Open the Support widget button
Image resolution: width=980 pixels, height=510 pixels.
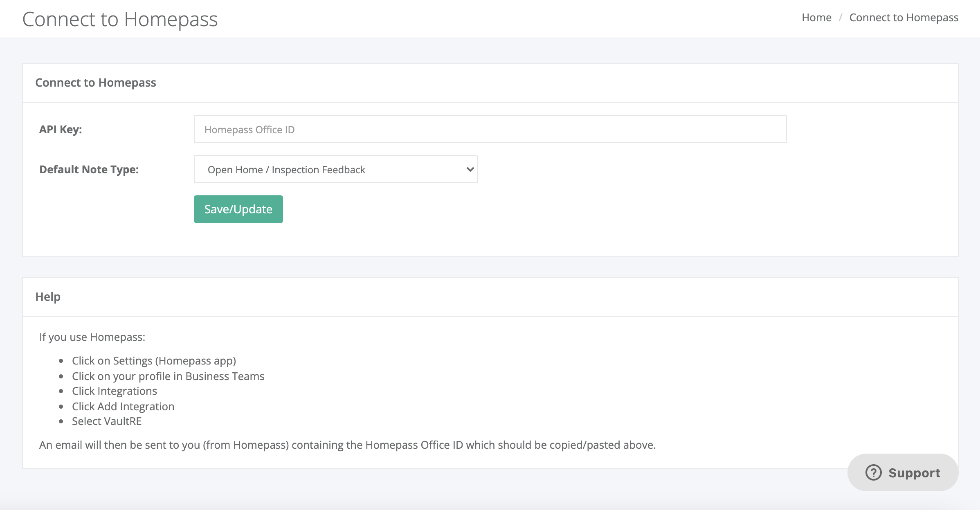pyautogui.click(x=903, y=472)
